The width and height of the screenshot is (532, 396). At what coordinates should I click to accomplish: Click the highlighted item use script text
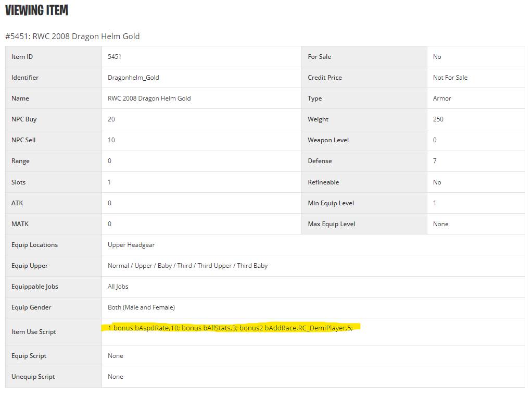point(230,328)
